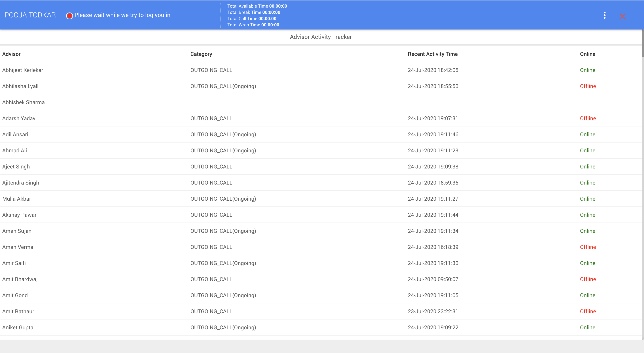
Task: Click the login wait status message
Action: [122, 15]
